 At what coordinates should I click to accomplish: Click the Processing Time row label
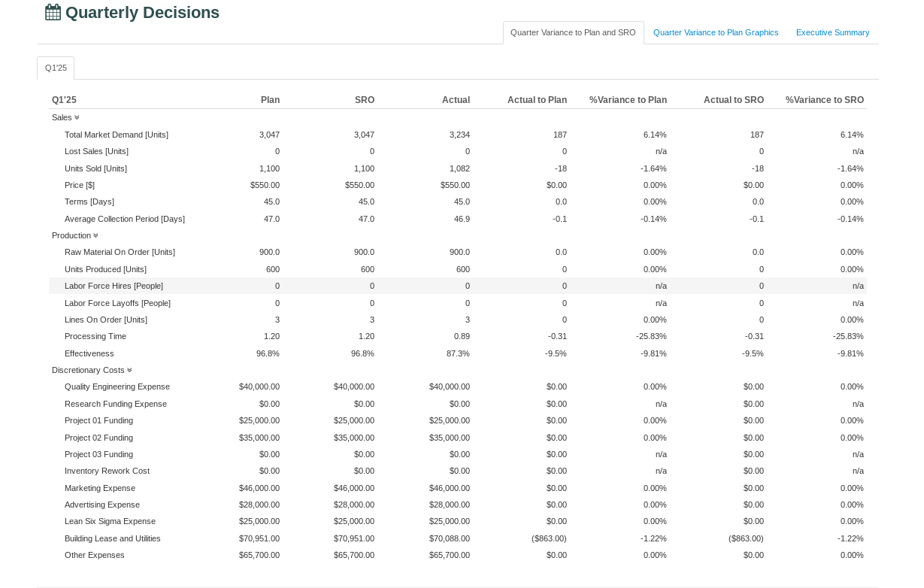tap(95, 336)
